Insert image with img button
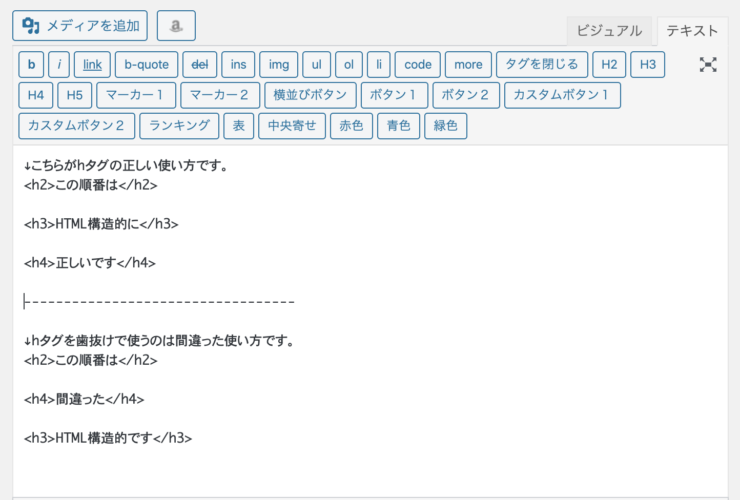This screenshot has width=740, height=500. pos(279,65)
